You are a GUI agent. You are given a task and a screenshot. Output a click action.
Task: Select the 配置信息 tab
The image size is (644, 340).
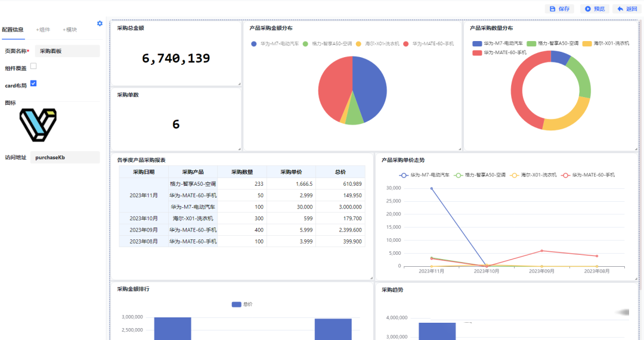click(13, 29)
